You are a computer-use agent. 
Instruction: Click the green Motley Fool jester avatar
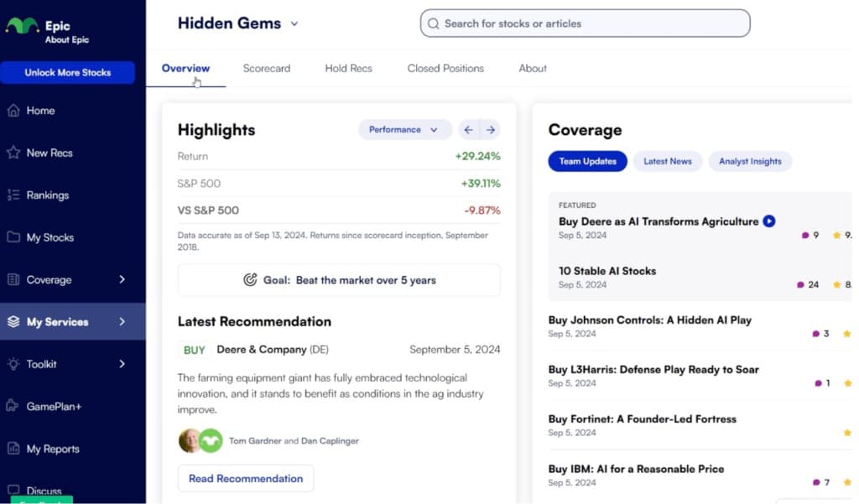(211, 440)
